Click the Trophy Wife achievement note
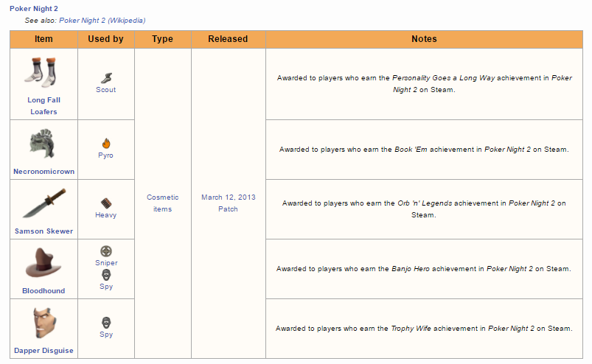592x364 pixels. click(x=424, y=329)
